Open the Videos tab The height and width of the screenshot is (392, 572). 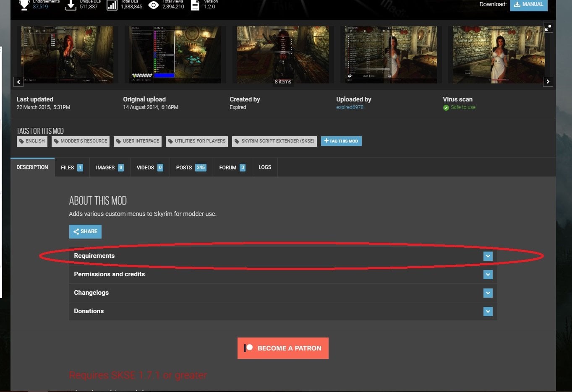pos(150,167)
